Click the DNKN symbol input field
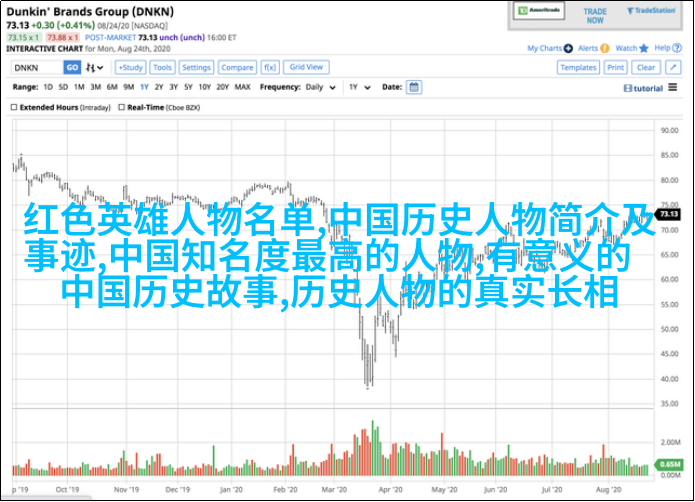Viewport: 695px width, 502px height. [x=37, y=68]
